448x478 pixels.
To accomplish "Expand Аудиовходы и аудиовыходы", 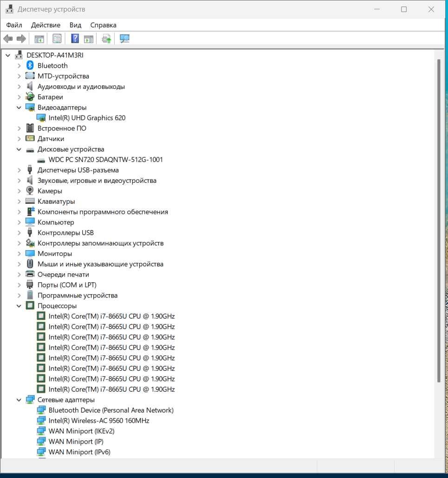I will click(19, 87).
